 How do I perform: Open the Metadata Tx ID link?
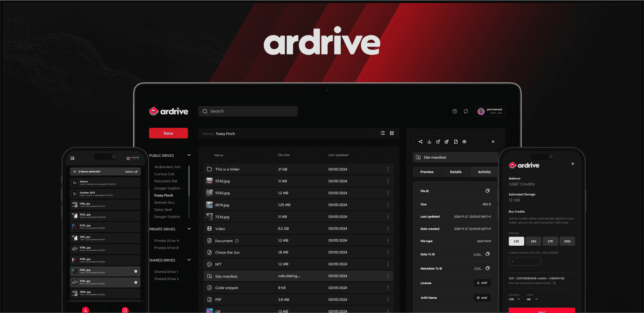pos(478,268)
